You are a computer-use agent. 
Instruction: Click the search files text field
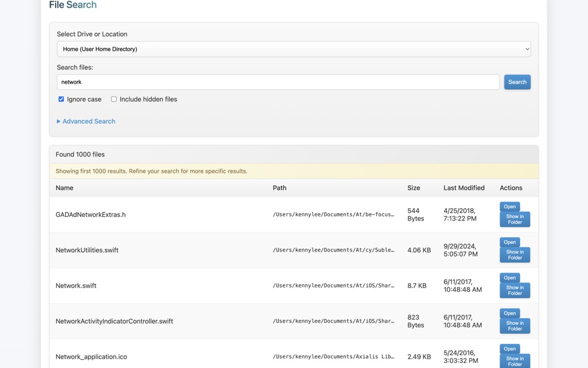pos(278,82)
